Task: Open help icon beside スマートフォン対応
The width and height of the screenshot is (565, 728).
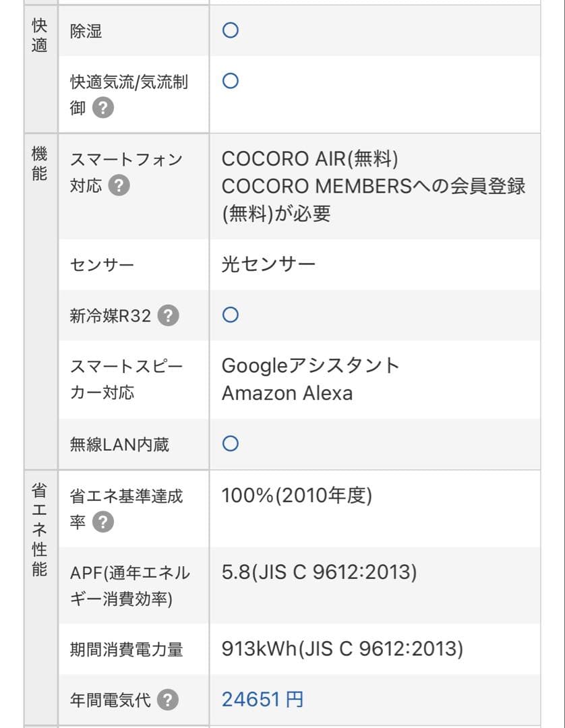Action: click(119, 185)
